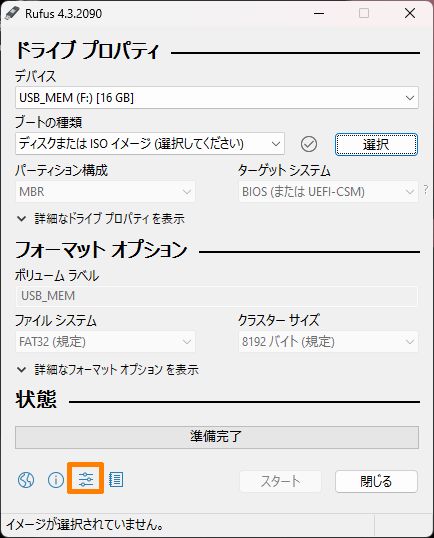The image size is (434, 538).
Task: Open the ファイル システム FAT32 dropdown
Action: [105, 341]
